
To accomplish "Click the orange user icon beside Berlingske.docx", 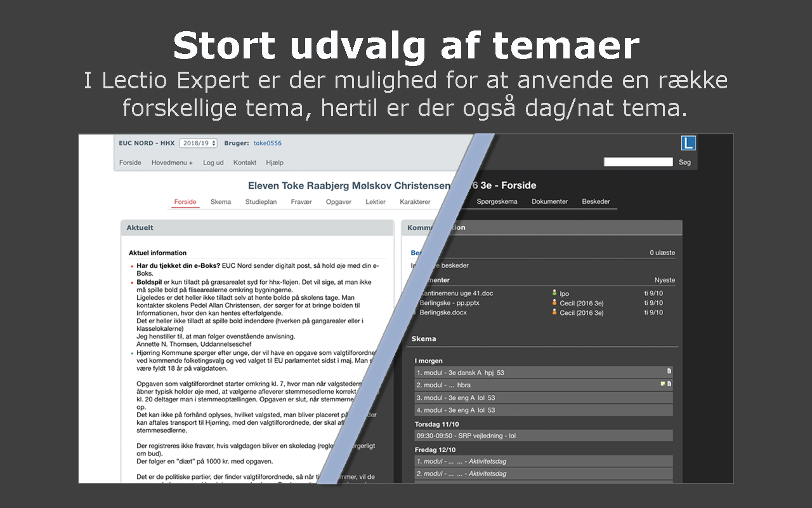I will pyautogui.click(x=554, y=312).
